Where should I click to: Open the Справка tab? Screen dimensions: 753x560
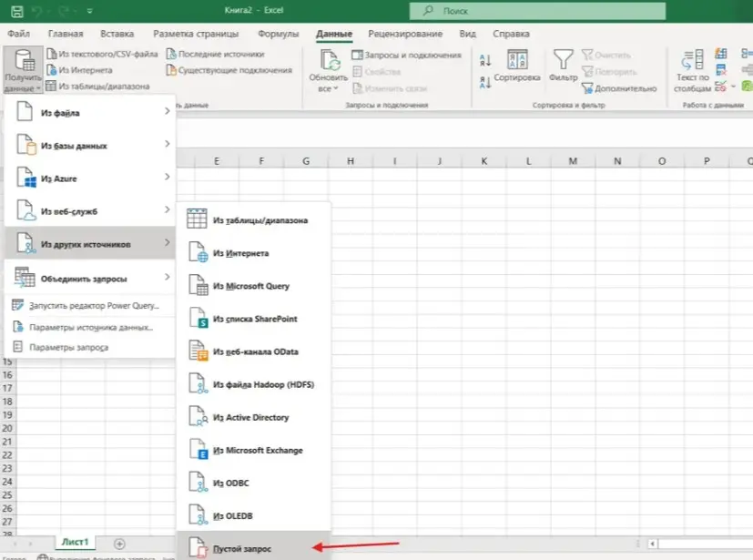[x=511, y=34]
